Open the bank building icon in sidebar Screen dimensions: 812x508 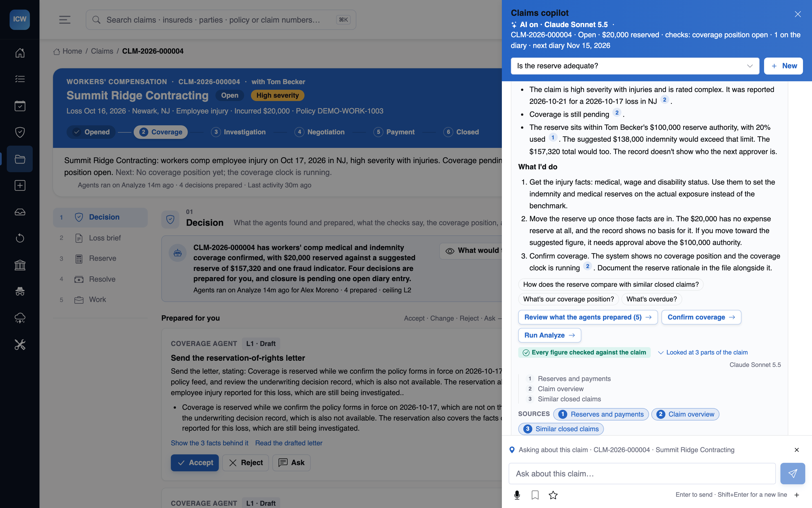(20, 265)
